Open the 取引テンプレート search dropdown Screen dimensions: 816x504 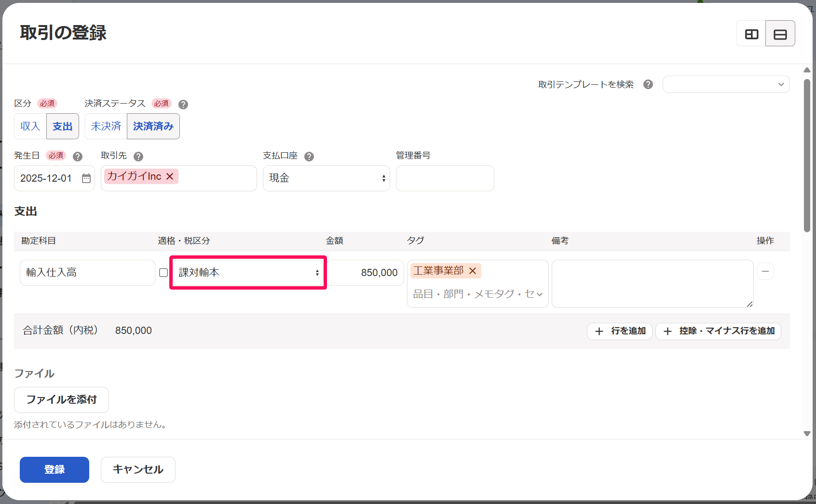point(726,84)
